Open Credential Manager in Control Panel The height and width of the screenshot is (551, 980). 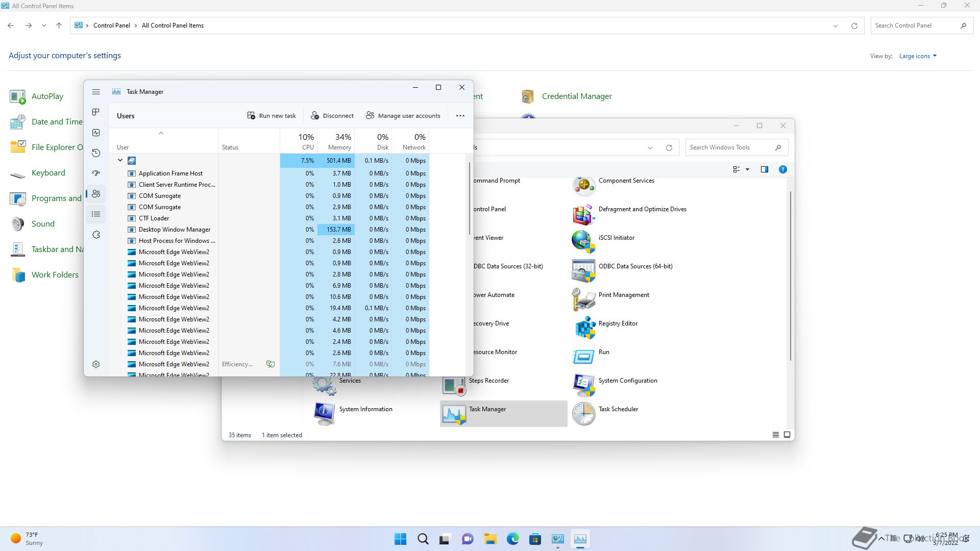point(567,96)
